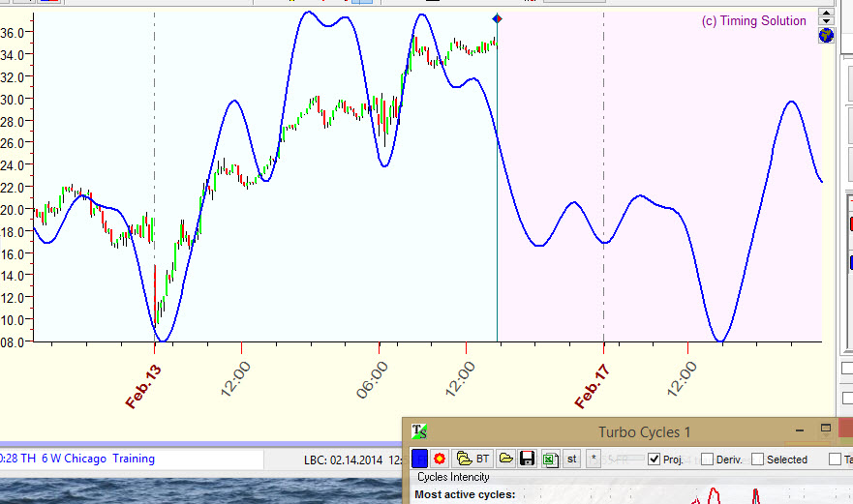Click the globe icon at chart corner
The width and height of the screenshot is (853, 504).
click(x=826, y=36)
